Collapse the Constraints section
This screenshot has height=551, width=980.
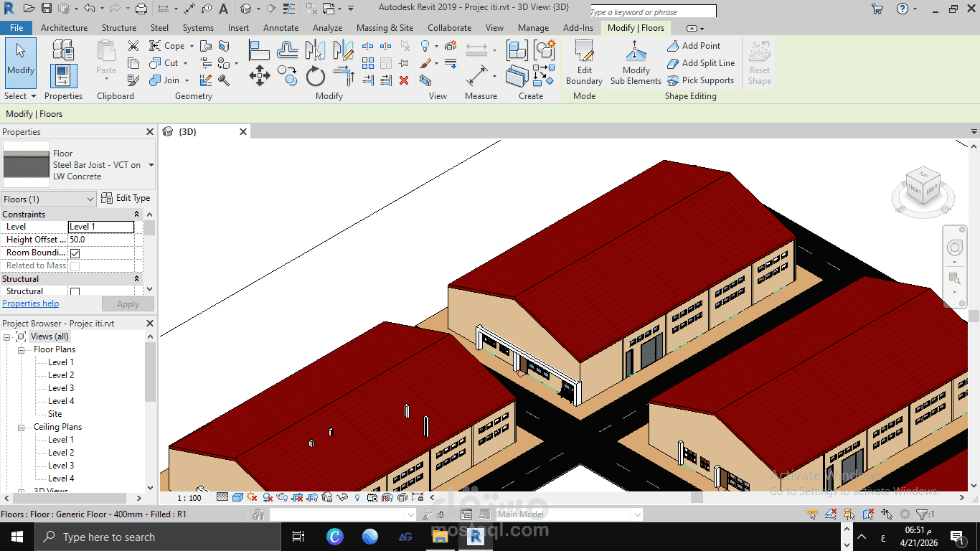tap(136, 215)
